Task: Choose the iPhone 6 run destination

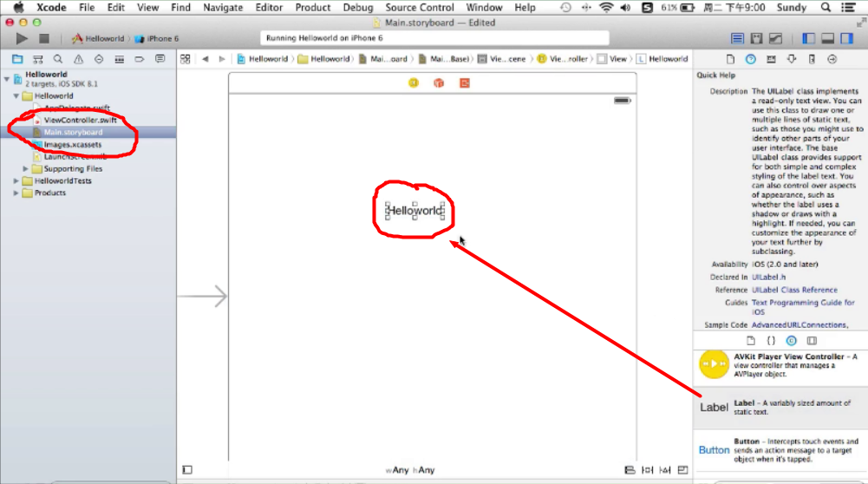Action: 157,38
